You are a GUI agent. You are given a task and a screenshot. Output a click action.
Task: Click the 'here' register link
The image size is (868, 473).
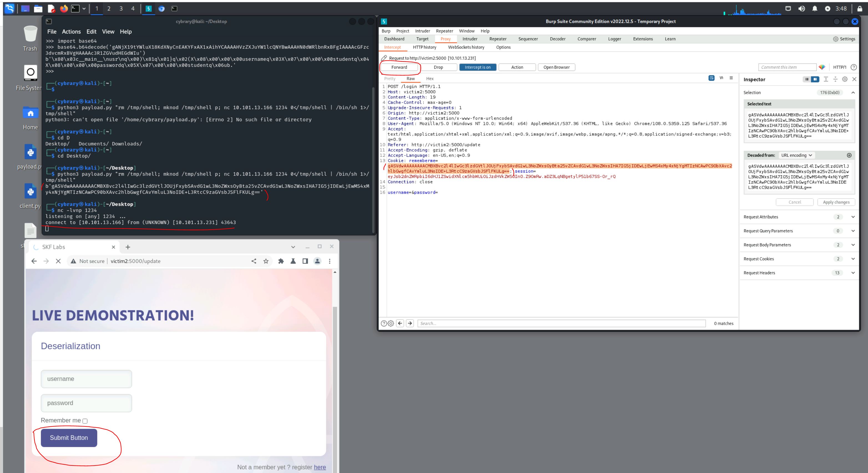(320, 467)
